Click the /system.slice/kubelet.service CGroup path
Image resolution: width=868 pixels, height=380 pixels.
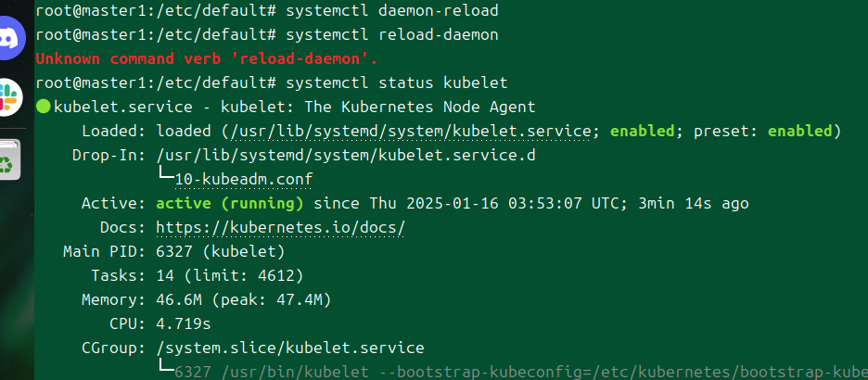pyautogui.click(x=289, y=348)
